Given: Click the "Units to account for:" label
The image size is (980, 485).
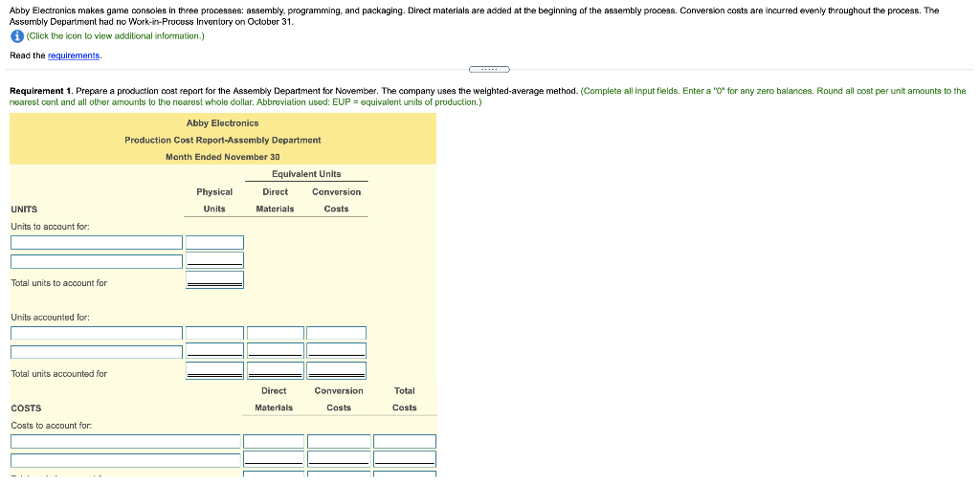Looking at the screenshot, I should click(x=51, y=227).
